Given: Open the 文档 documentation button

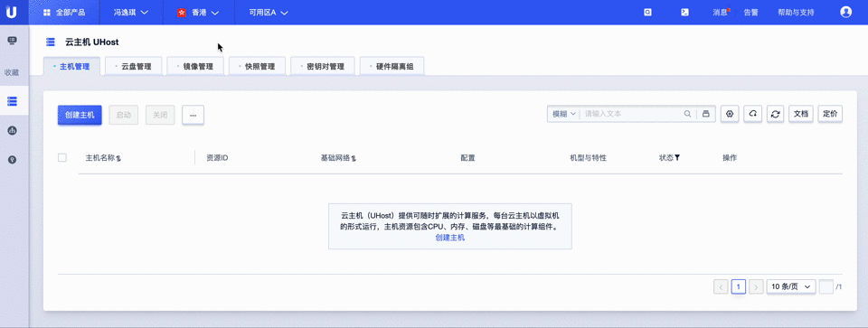Looking at the screenshot, I should click(x=801, y=114).
